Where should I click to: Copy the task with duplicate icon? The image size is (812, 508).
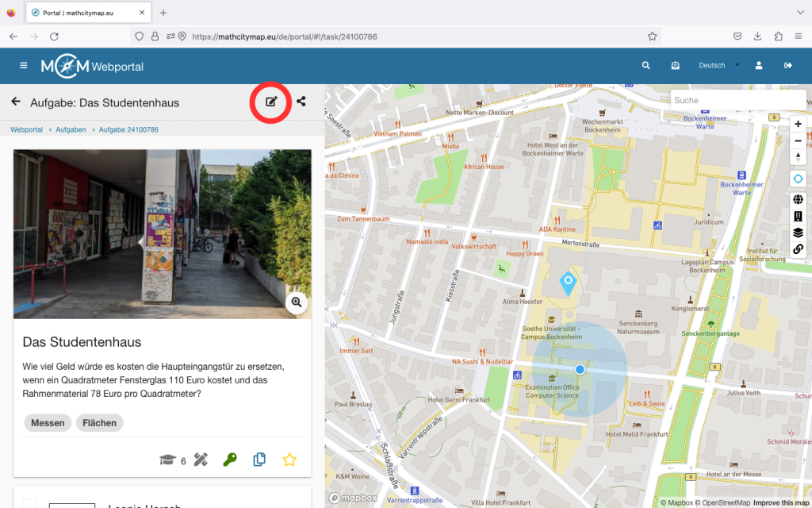(x=259, y=460)
